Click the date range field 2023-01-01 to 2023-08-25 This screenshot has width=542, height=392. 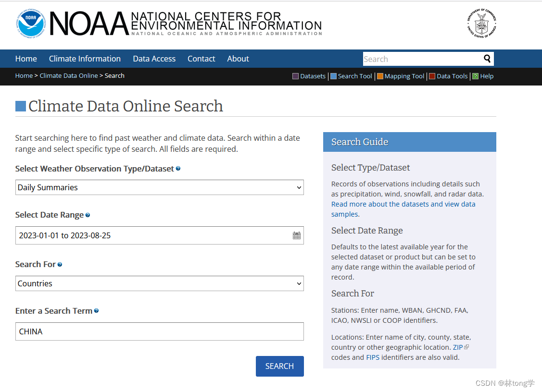(x=160, y=235)
